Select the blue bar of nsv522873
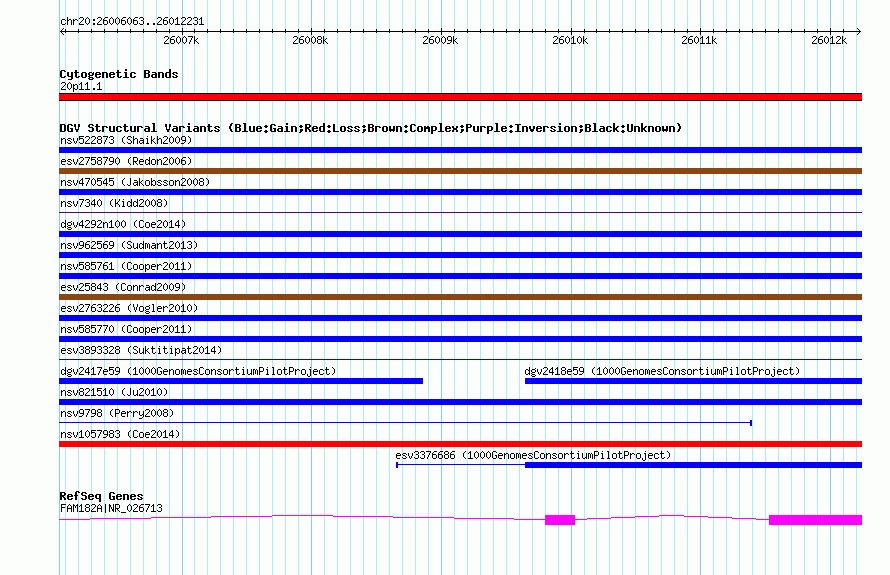 coord(460,150)
